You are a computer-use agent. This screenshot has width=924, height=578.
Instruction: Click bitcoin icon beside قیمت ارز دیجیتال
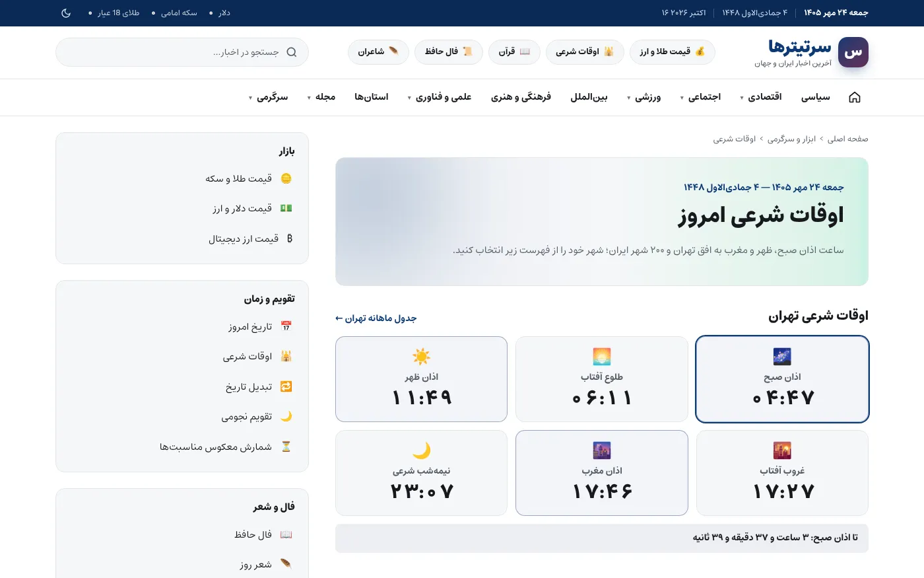[289, 238]
